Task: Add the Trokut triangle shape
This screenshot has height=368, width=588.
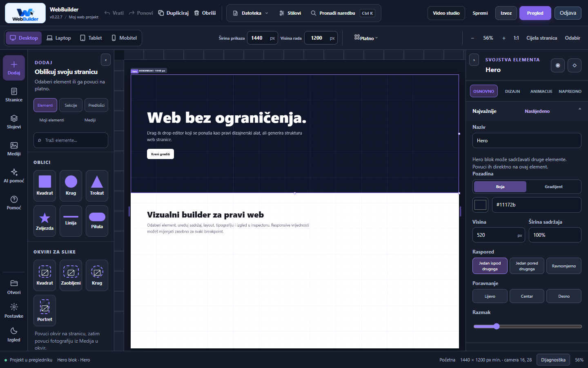Action: coord(97,186)
